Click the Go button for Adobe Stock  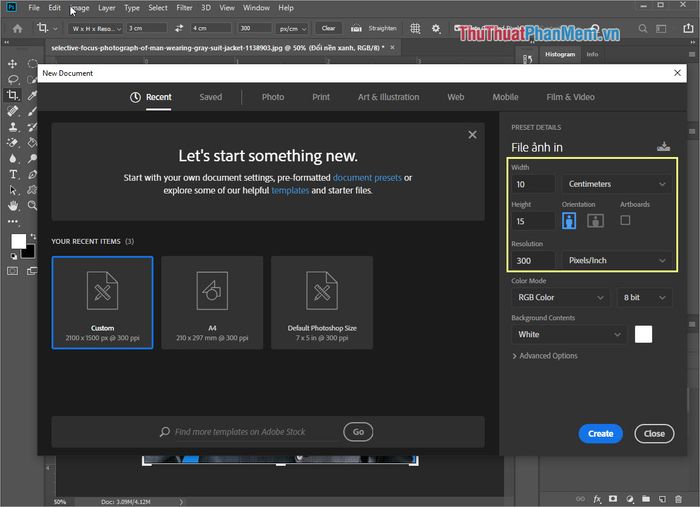[x=358, y=432]
